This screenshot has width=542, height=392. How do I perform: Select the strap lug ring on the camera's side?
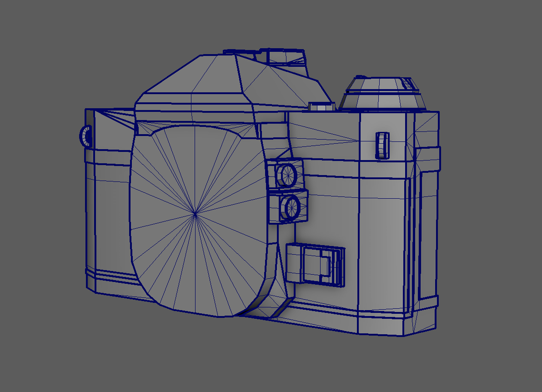click(86, 136)
